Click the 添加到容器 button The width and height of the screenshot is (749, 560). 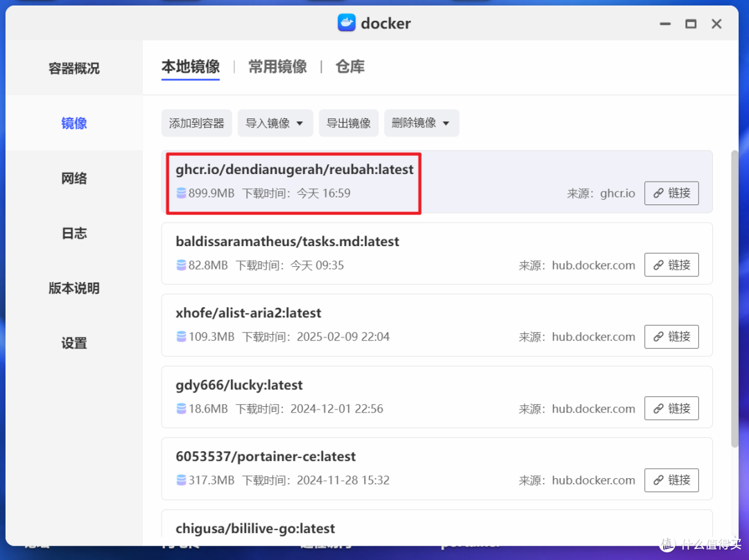point(196,123)
